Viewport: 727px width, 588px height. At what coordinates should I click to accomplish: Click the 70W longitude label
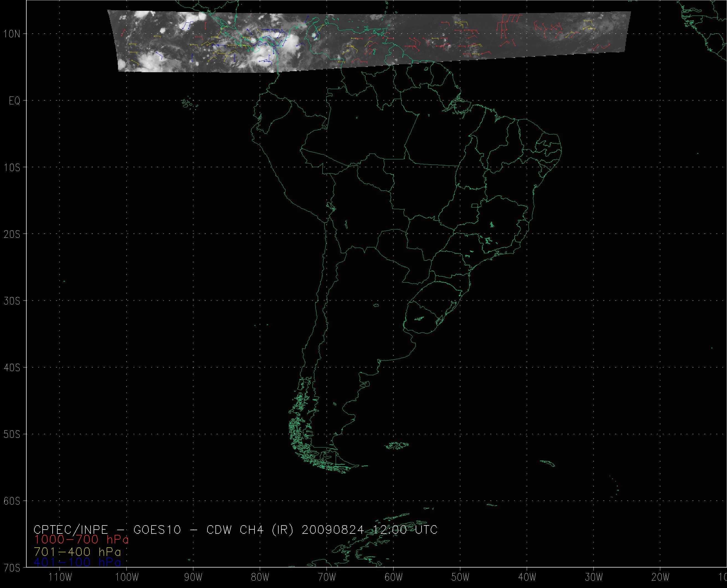pyautogui.click(x=327, y=577)
